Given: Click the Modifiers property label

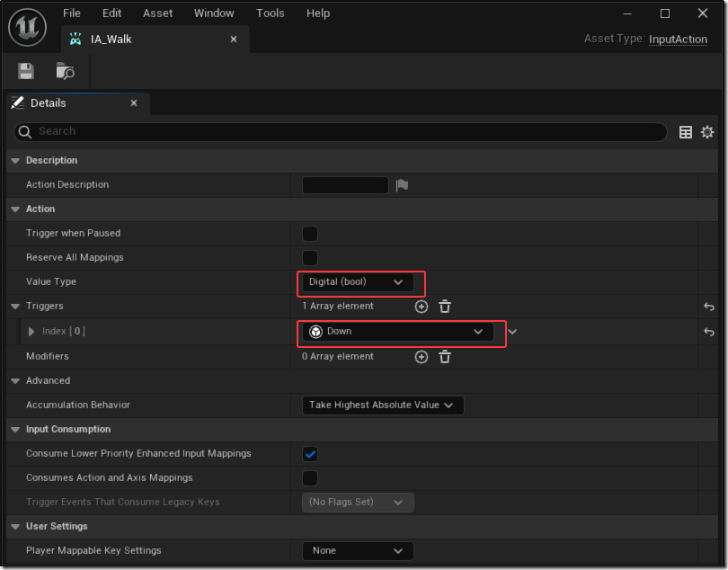Looking at the screenshot, I should coord(48,356).
